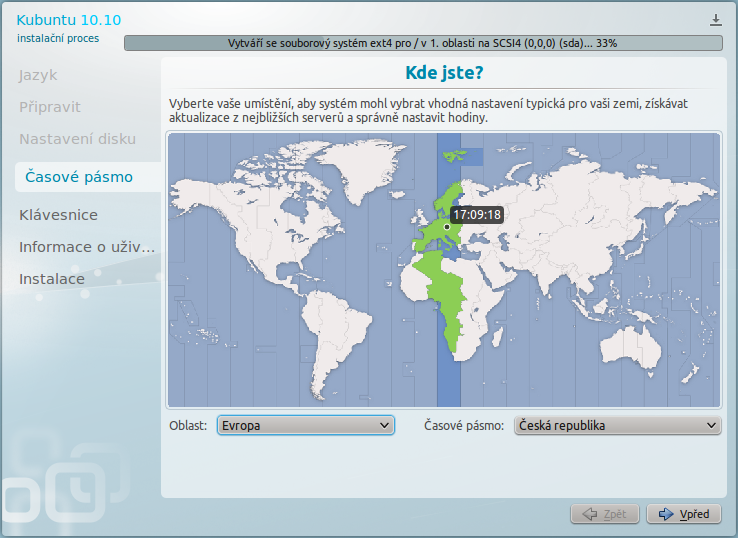Click the 'Kde jste?' heading
Screen dimensions: 738x538
pos(444,73)
